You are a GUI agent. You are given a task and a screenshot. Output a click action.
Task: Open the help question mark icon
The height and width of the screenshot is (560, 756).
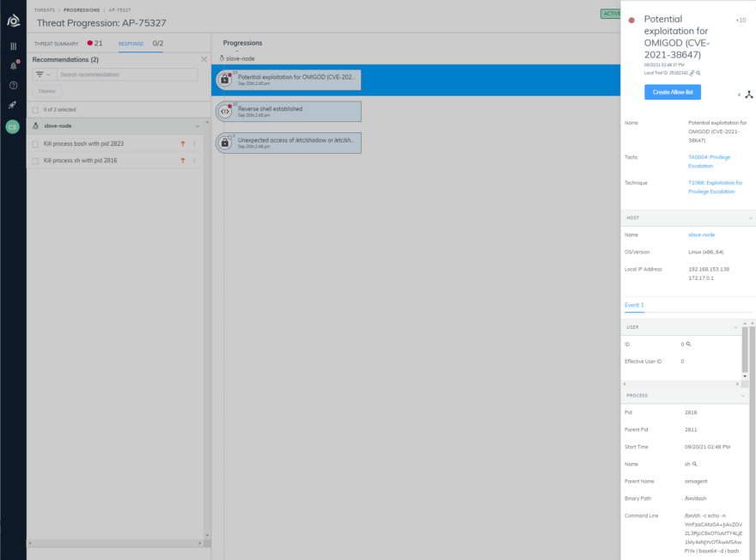click(x=14, y=85)
